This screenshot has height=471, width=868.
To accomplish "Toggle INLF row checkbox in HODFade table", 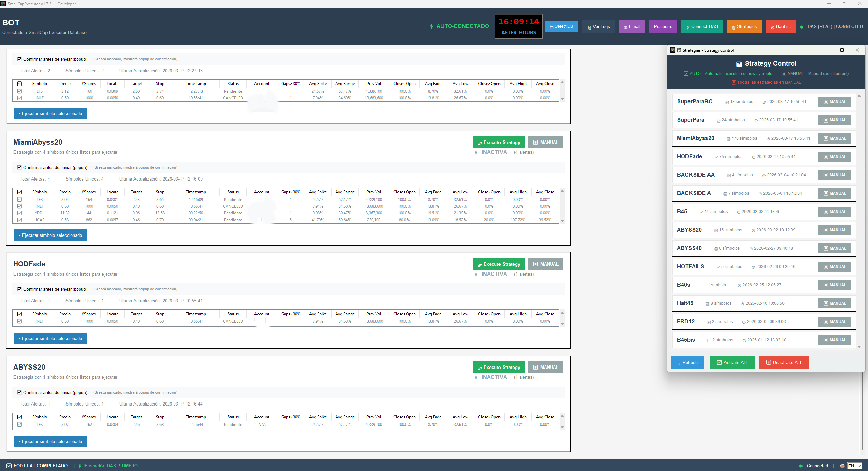I will coord(19,321).
